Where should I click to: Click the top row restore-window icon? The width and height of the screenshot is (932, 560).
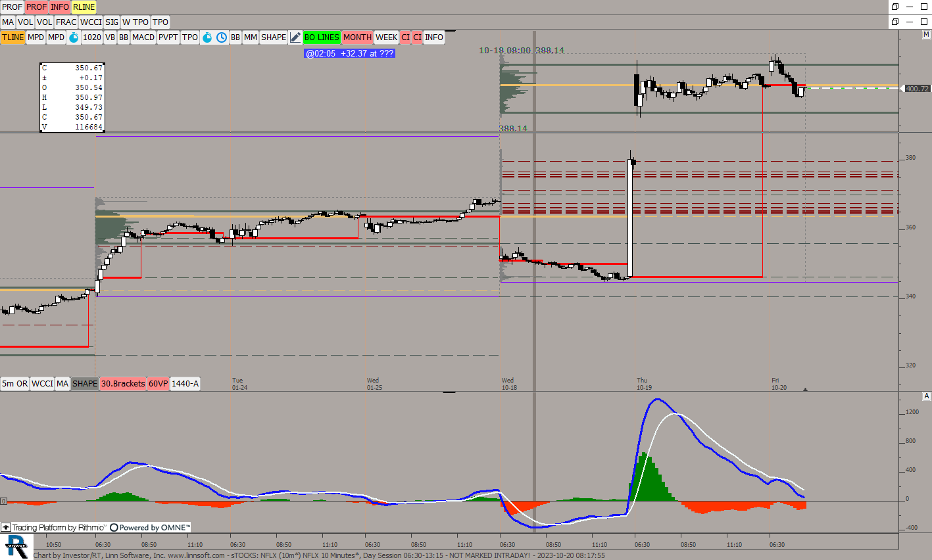coord(895,7)
